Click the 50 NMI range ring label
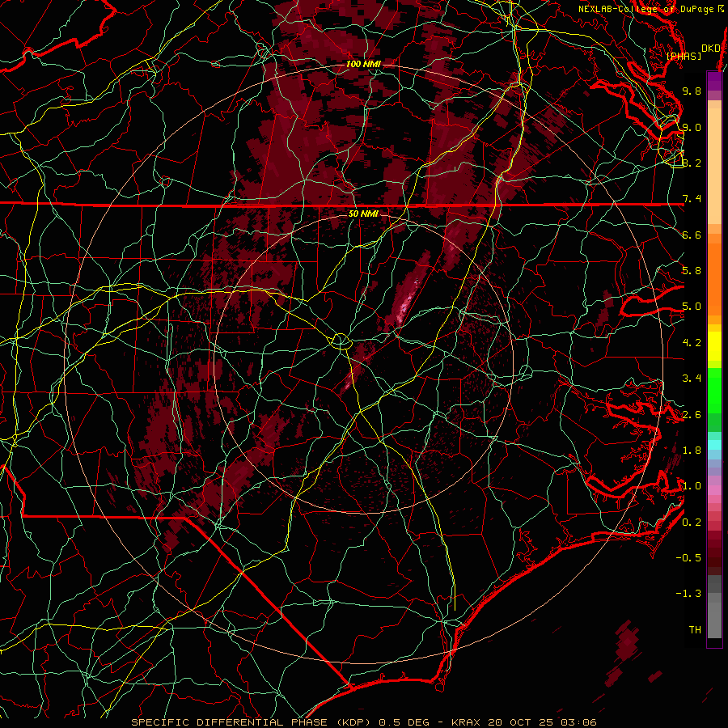Viewport: 728px width, 728px height. click(363, 214)
